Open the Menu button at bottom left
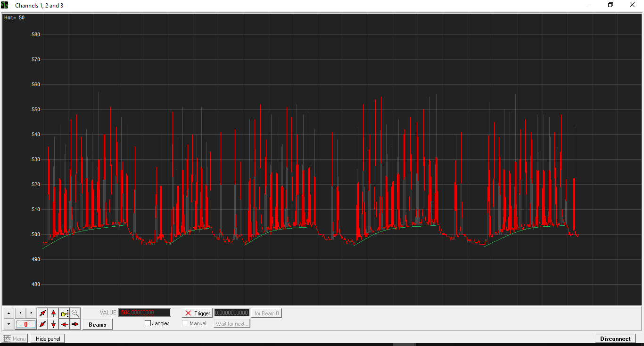The width and height of the screenshot is (644, 346). (x=15, y=338)
